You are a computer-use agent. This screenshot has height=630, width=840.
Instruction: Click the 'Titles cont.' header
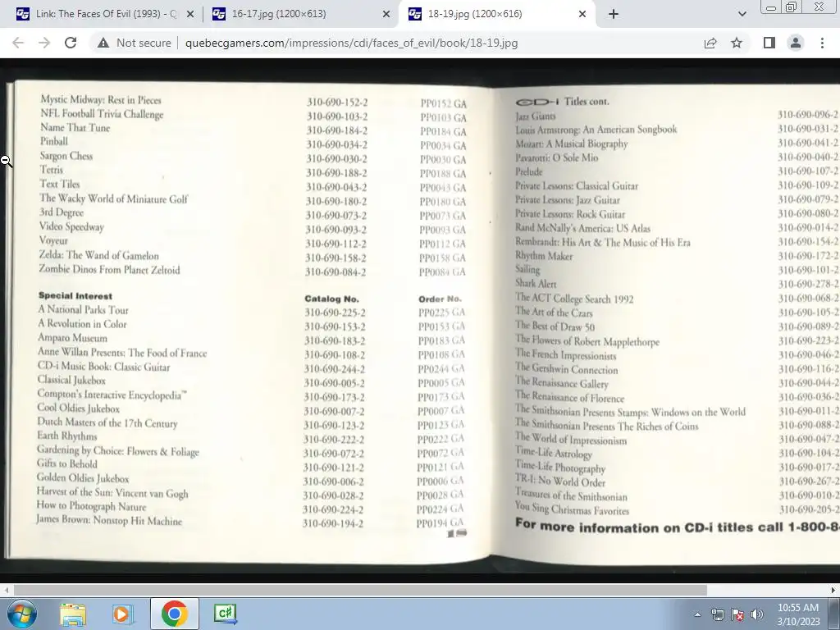point(587,101)
